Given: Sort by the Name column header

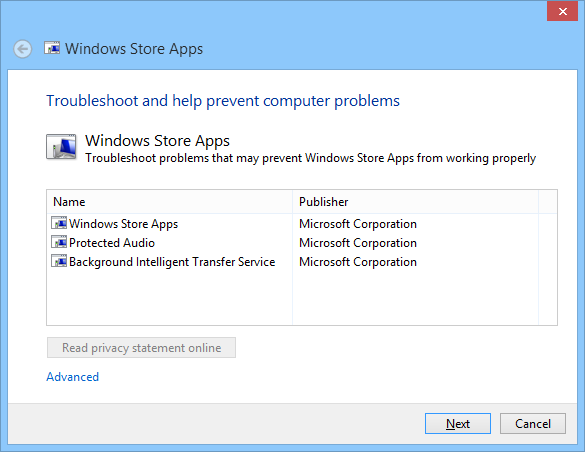Looking at the screenshot, I should point(170,202).
